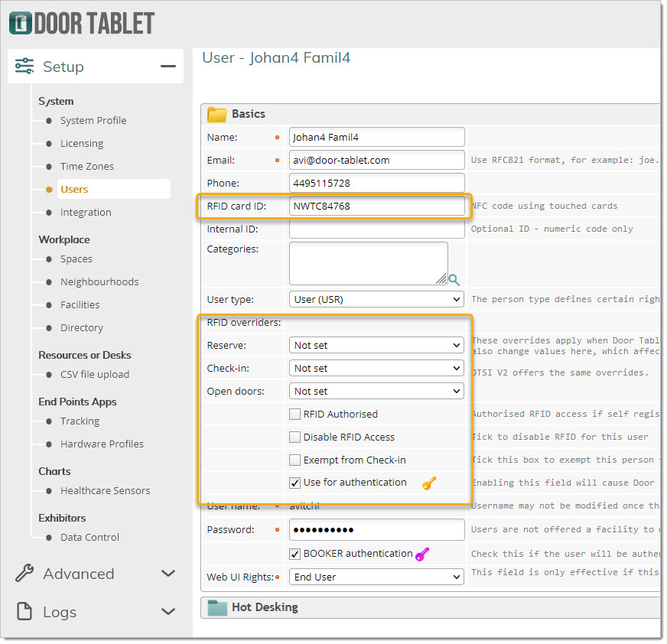This screenshot has height=644, width=667.
Task: Open the CSV file upload link
Action: point(95,374)
